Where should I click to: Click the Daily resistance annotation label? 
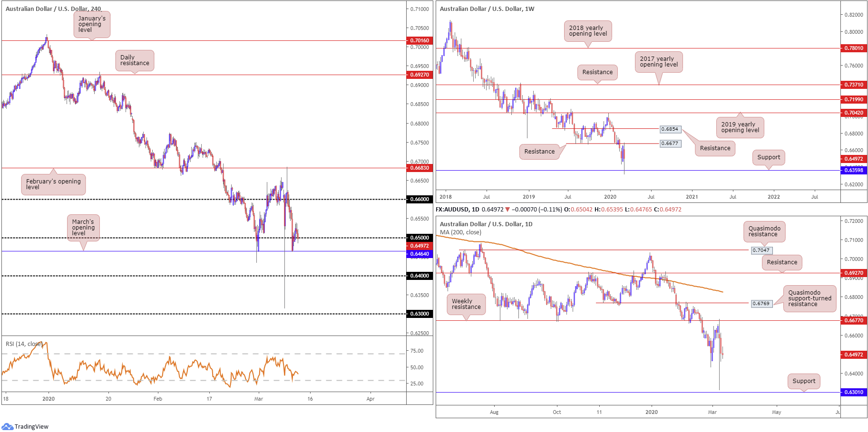pos(135,60)
